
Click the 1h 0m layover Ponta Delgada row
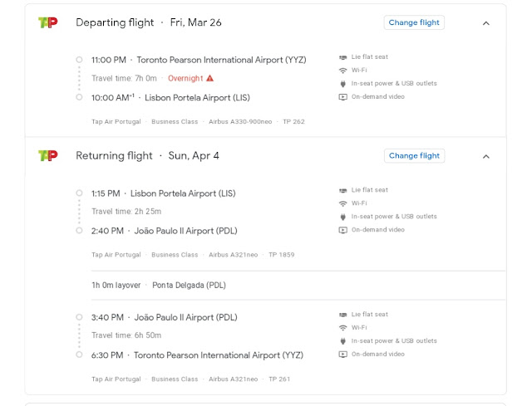pos(158,285)
